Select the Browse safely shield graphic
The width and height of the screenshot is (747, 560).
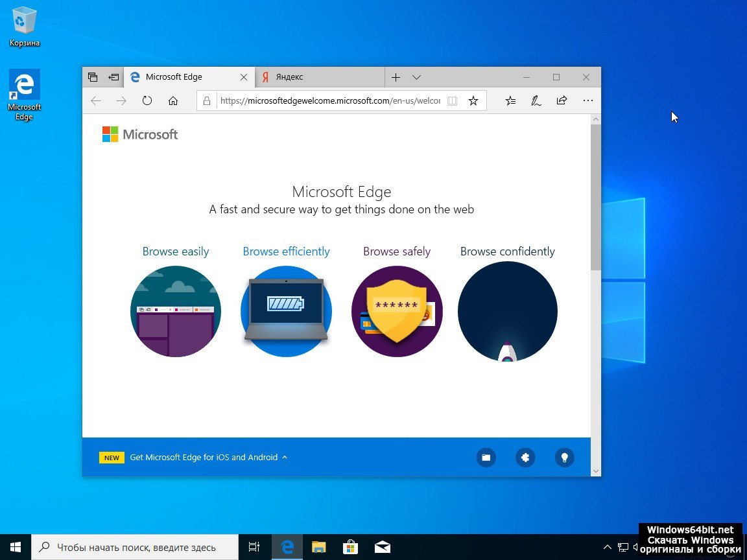397,311
